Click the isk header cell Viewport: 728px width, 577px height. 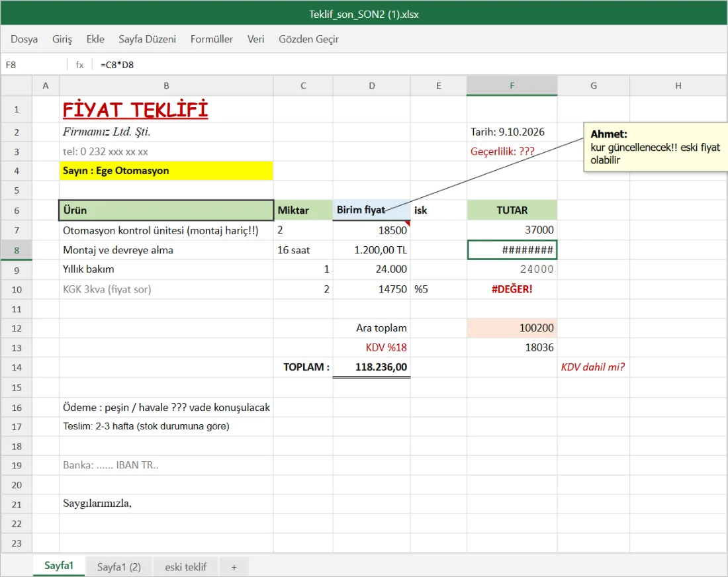439,210
